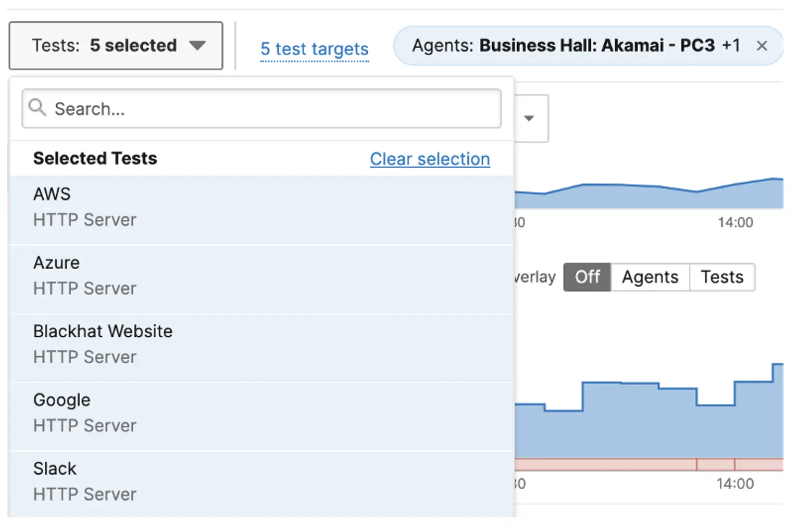Switch overlay mode to Agents

[x=650, y=277]
